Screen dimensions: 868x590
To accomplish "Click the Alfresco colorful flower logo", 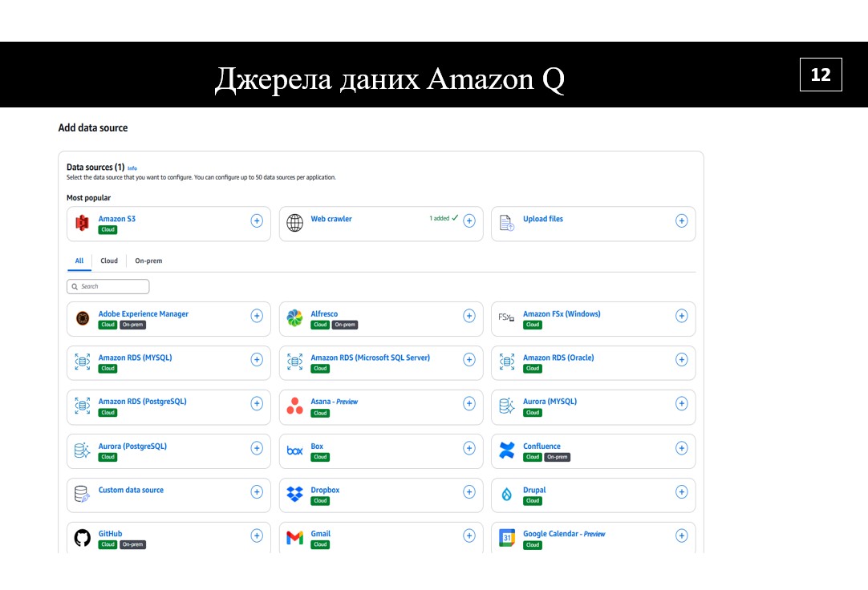I will (x=294, y=318).
